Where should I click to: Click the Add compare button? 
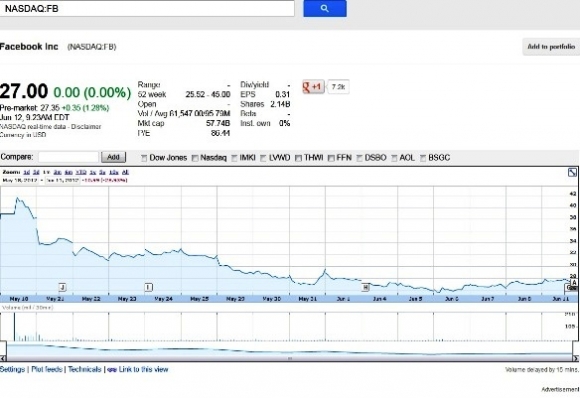113,157
